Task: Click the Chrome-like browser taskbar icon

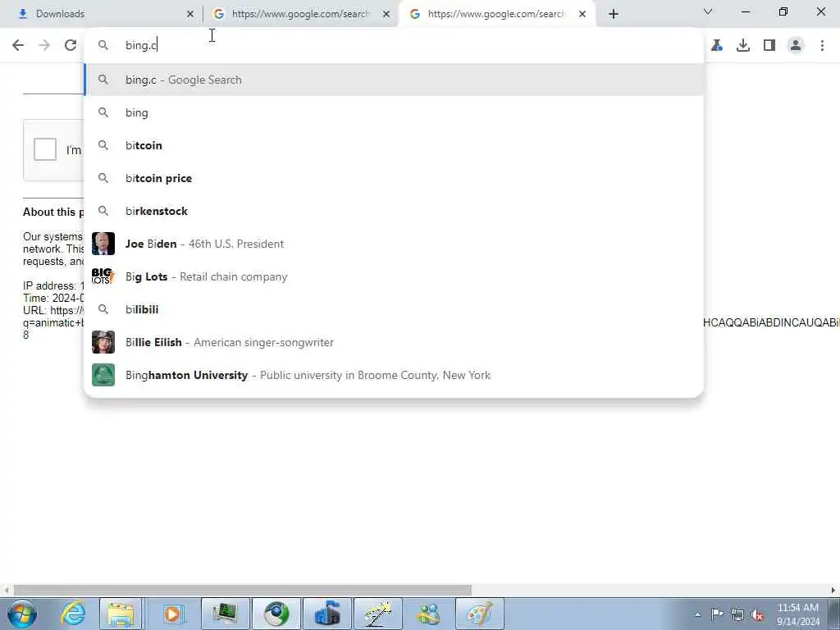Action: 276,614
